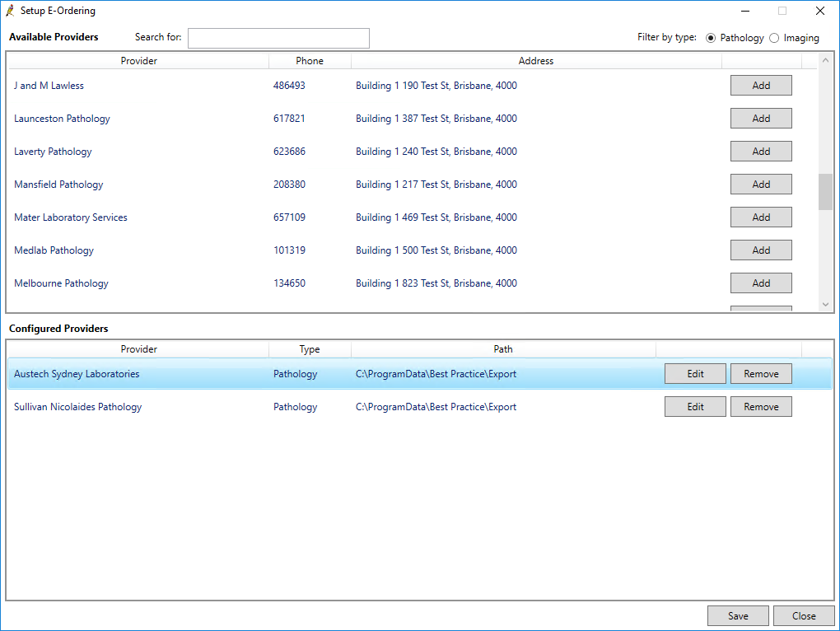840x631 pixels.
Task: Click address Building 1 469 Test St
Action: coord(436,217)
